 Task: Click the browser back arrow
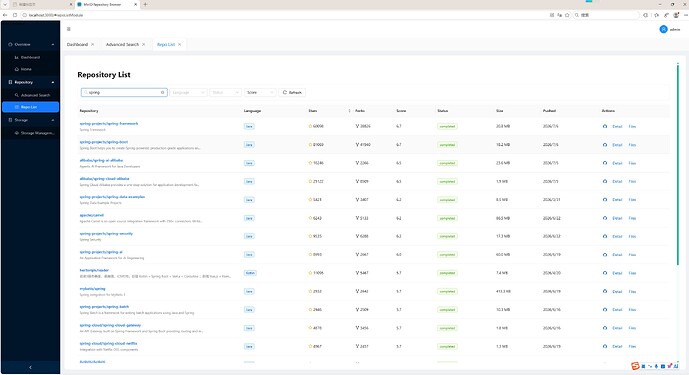pyautogui.click(x=5, y=15)
